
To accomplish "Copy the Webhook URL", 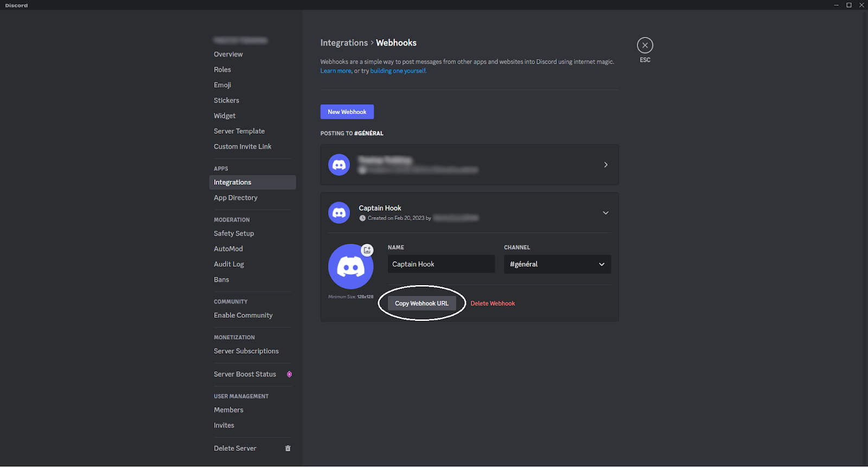I will click(x=422, y=304).
